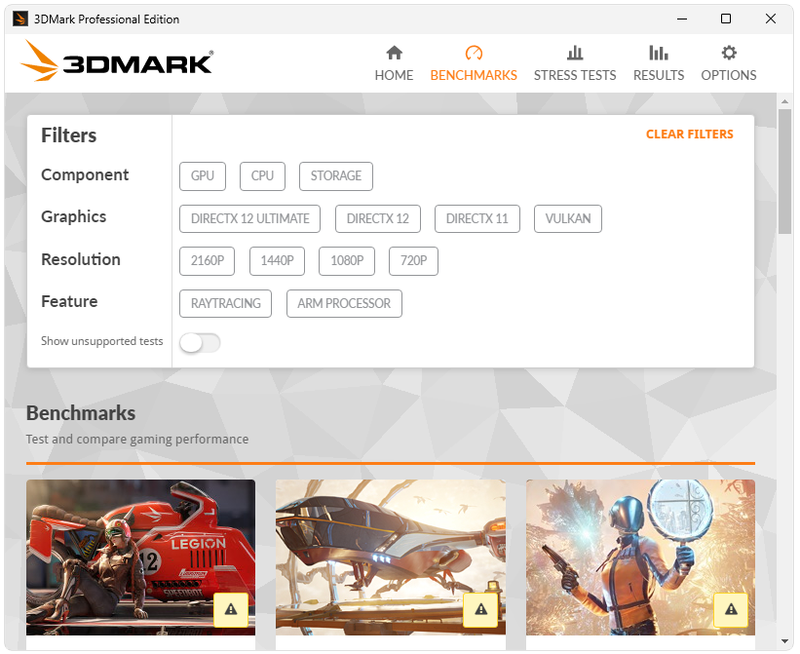
Task: Click the Benchmarks speedometer icon
Action: pyautogui.click(x=473, y=53)
